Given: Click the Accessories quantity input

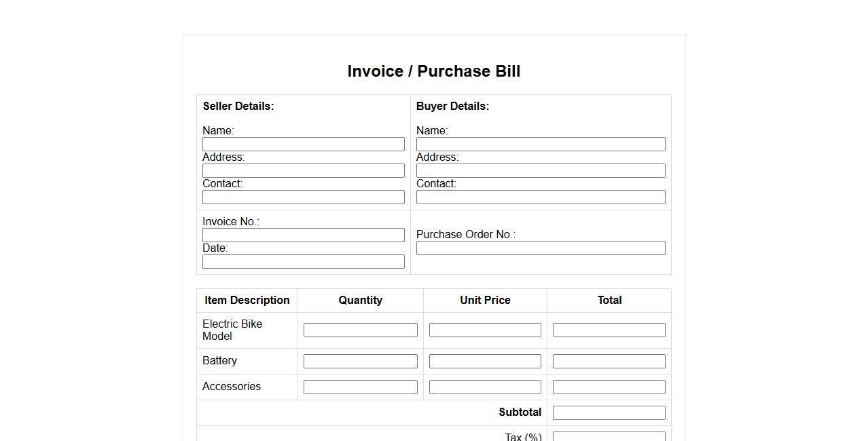Looking at the screenshot, I should pos(360,387).
